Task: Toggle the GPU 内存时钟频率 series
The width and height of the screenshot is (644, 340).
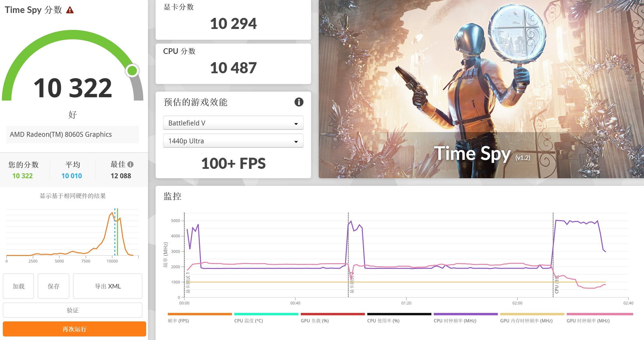Action: pos(532,314)
